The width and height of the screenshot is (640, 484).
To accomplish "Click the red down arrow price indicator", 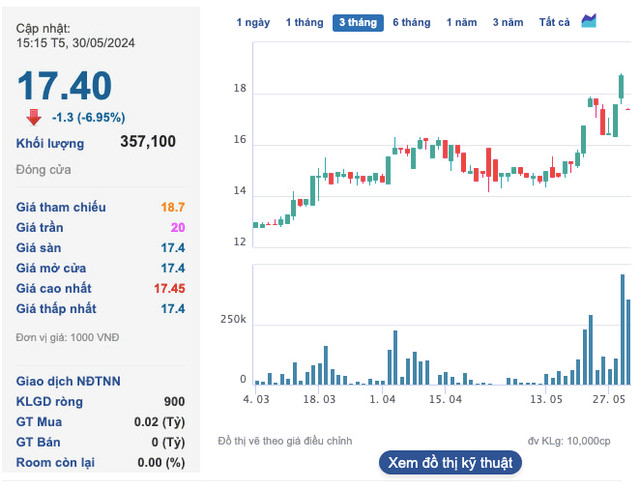I will point(34,117).
